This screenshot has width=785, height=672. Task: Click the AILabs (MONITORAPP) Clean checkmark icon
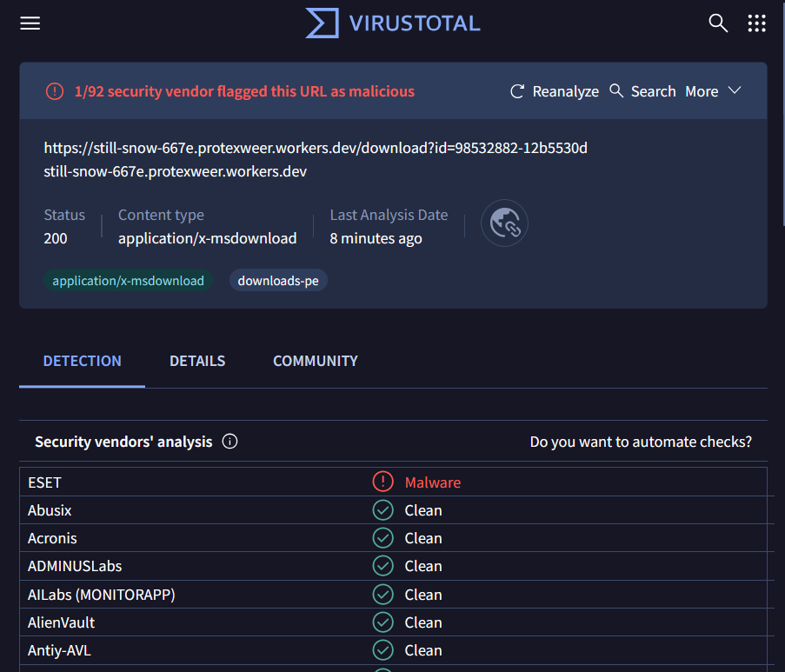383,595
